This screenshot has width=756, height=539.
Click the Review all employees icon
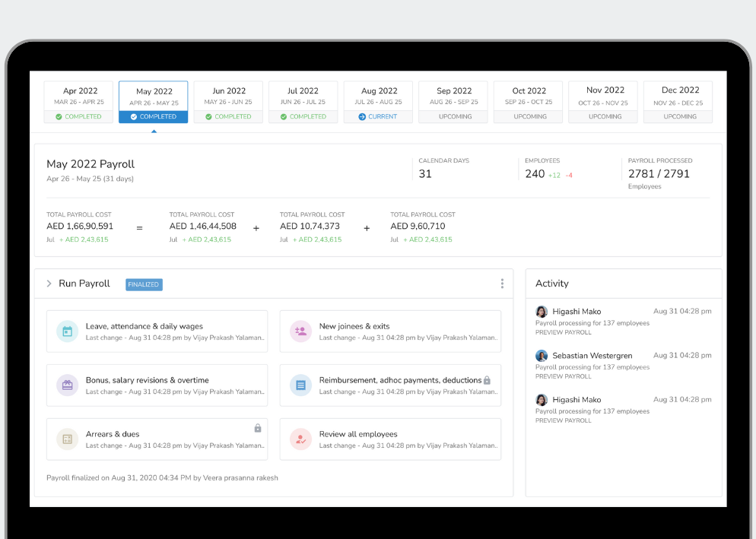[301, 439]
